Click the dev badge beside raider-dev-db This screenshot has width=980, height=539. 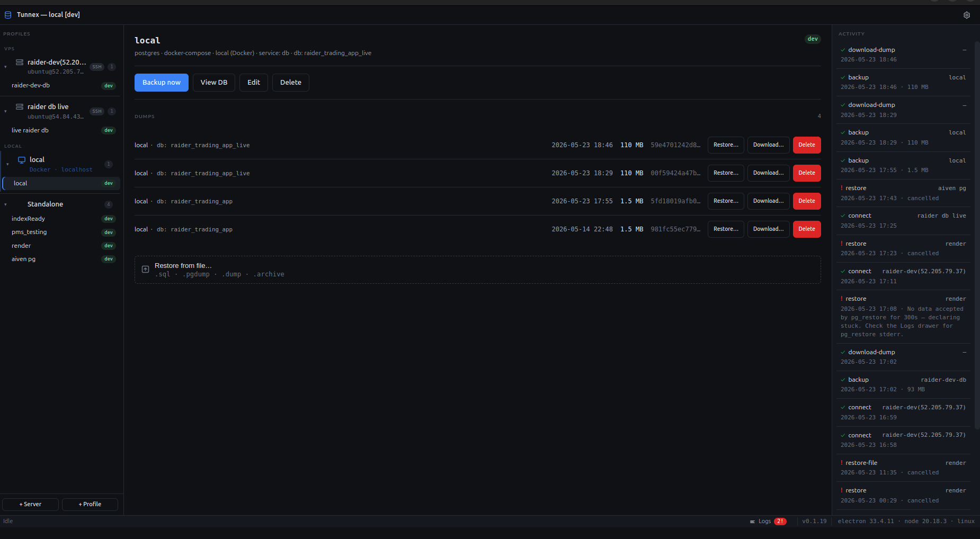(x=109, y=86)
